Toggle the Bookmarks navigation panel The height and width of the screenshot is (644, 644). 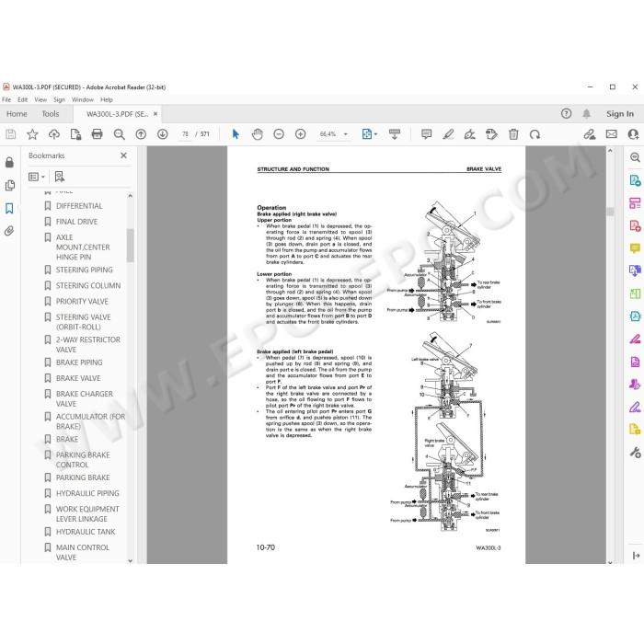pos(9,208)
